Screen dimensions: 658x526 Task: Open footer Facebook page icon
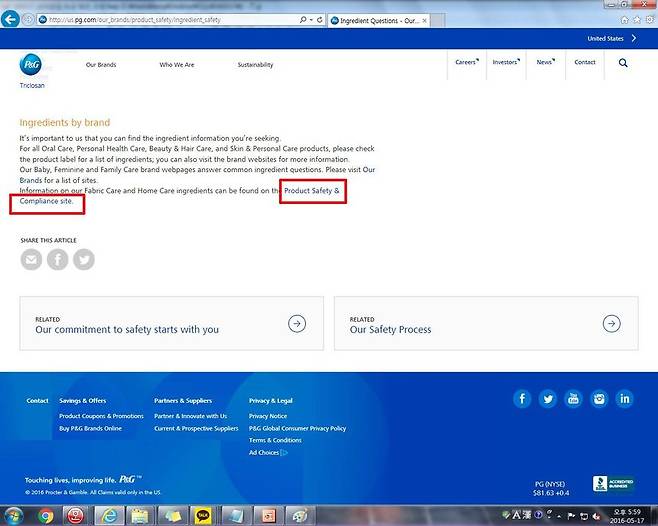522,399
